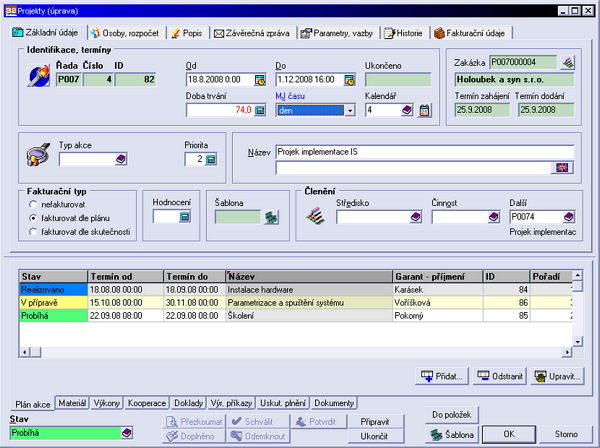Image resolution: width=600 pixels, height=448 pixels.
Task: Switch to Osoby, rozpočet tab
Action: (125, 33)
